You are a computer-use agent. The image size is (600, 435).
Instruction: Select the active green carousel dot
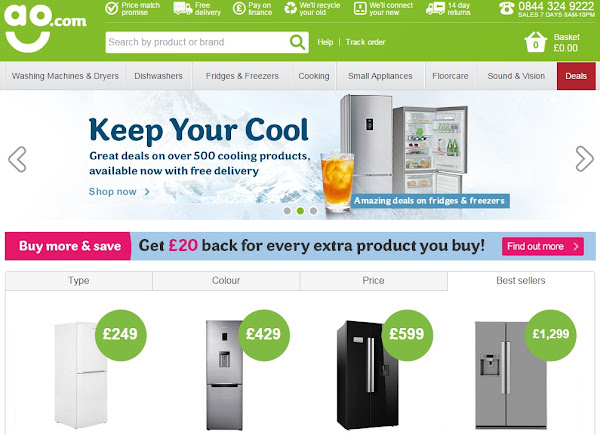[300, 211]
